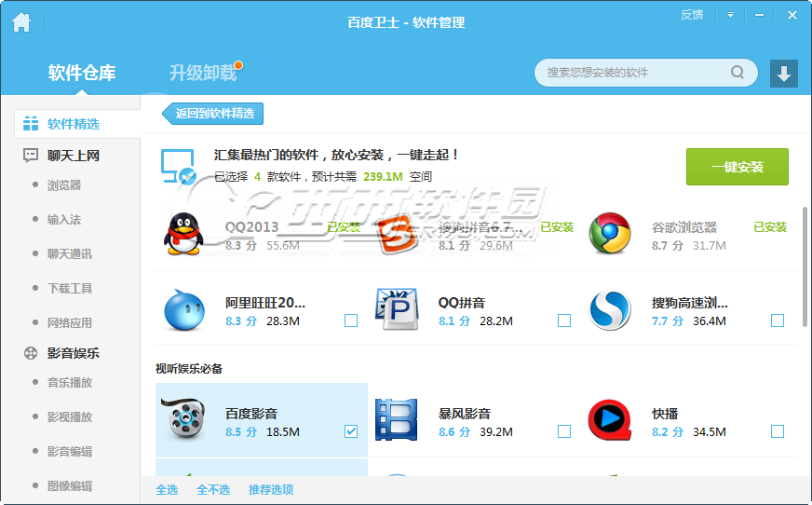This screenshot has height=505, width=812.
Task: Open the 图像编辑 subcategory
Action: (x=70, y=485)
